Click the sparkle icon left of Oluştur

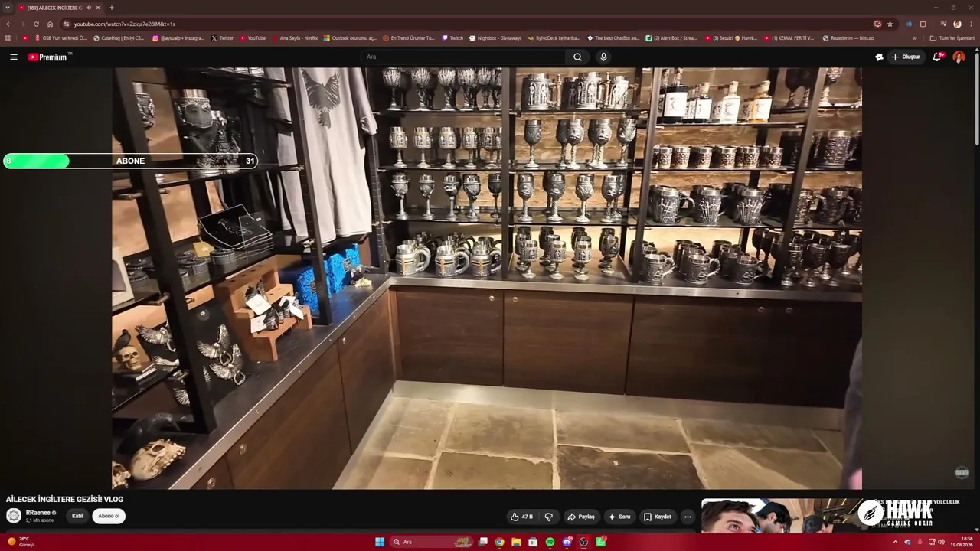[x=879, y=57]
